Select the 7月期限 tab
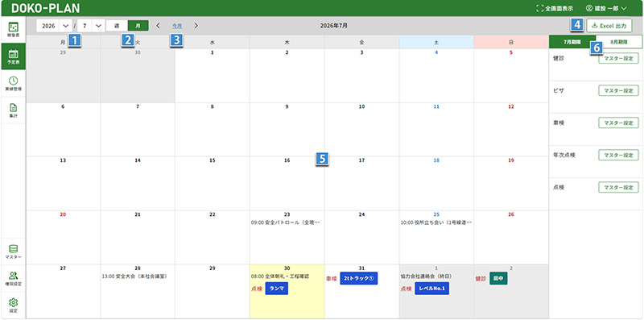 pos(572,43)
